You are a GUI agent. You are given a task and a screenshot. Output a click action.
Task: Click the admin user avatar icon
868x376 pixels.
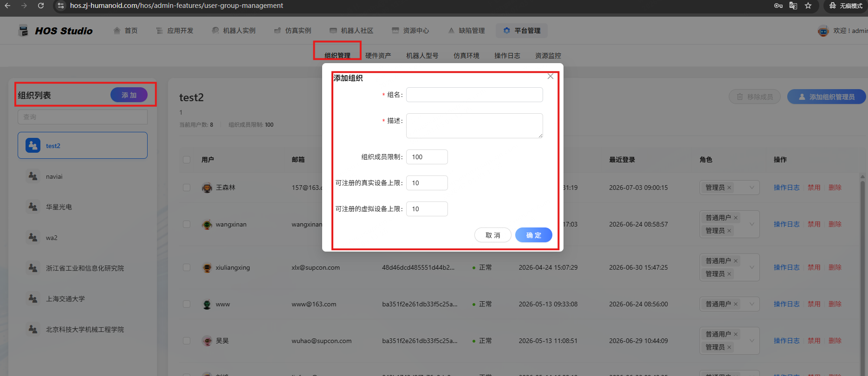823,31
